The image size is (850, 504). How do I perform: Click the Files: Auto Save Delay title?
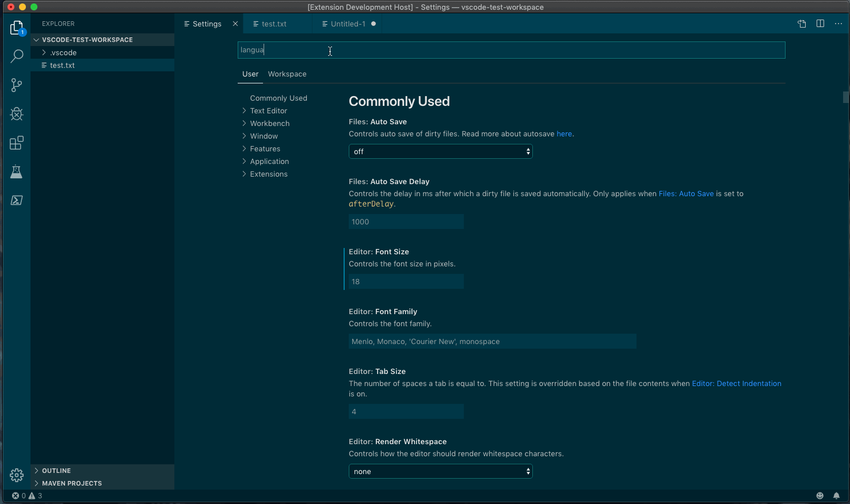point(389,182)
